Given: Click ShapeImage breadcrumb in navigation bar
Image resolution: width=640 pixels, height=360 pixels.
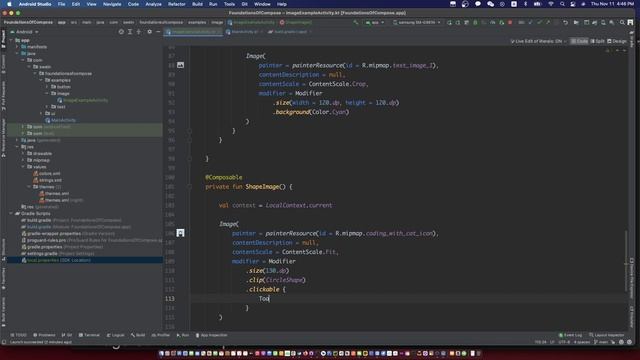Looking at the screenshot, I should pos(296,22).
